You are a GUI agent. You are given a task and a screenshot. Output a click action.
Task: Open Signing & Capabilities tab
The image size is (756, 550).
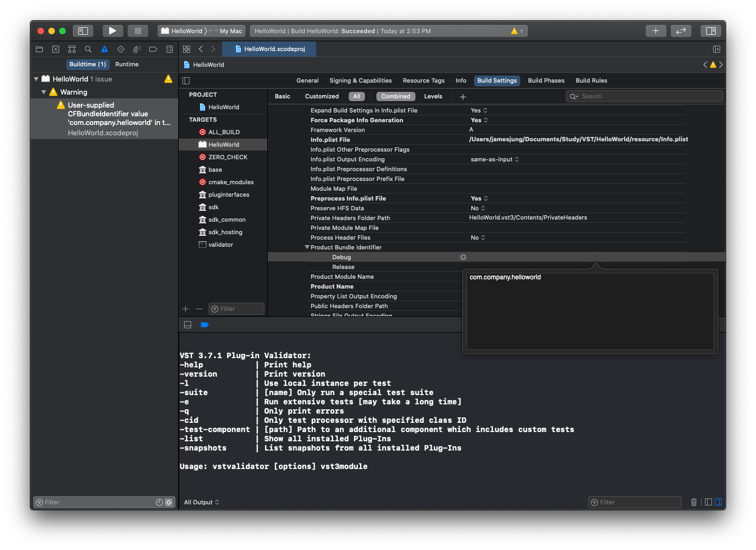[x=361, y=80]
